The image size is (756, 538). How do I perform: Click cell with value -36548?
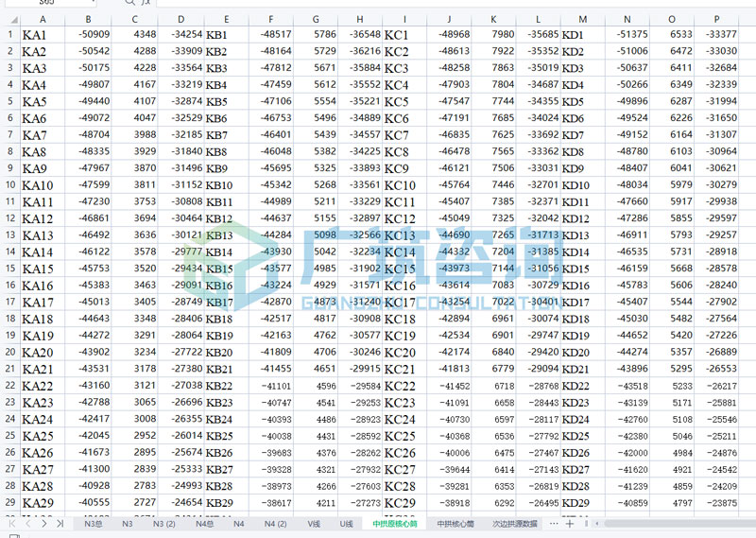pyautogui.click(x=360, y=35)
